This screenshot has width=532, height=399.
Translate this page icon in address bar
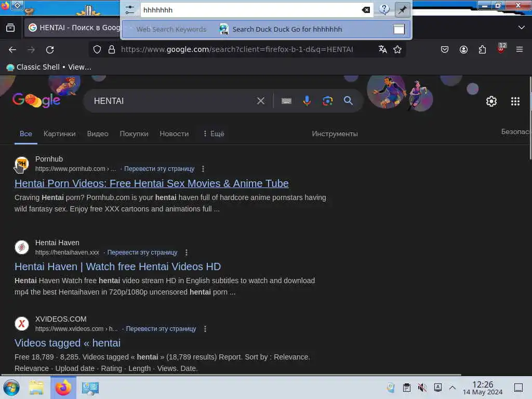coord(383,49)
